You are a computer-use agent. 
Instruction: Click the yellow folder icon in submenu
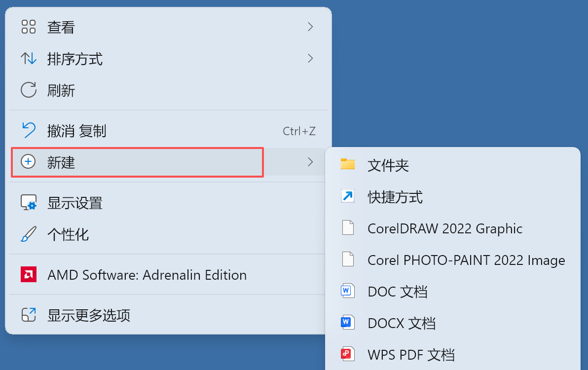tap(348, 165)
